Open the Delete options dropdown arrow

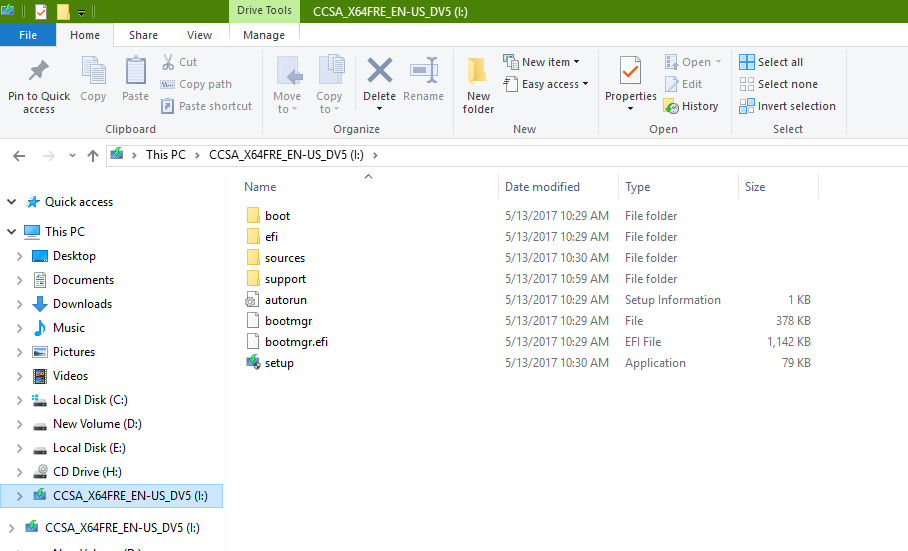[379, 109]
